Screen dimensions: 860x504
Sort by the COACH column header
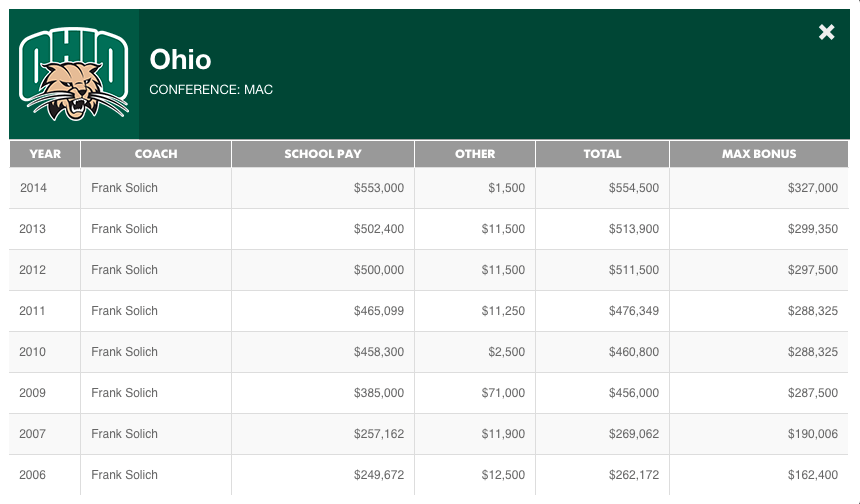click(156, 154)
